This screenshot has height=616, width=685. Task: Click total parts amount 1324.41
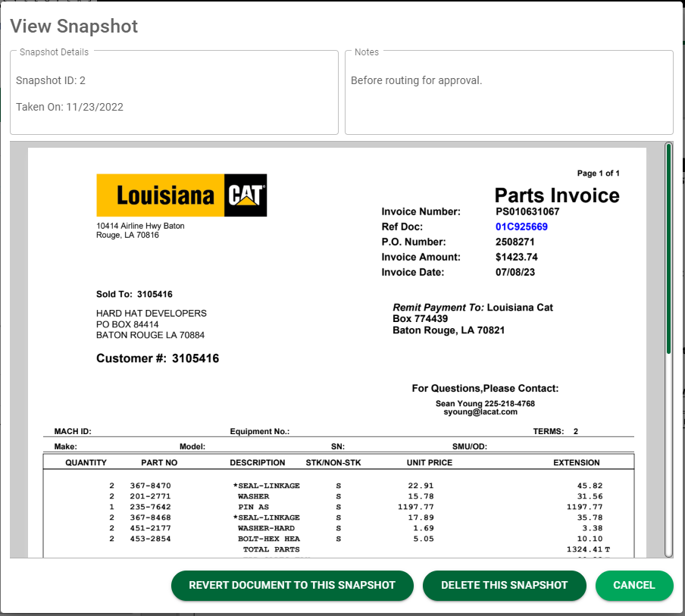[x=584, y=549]
